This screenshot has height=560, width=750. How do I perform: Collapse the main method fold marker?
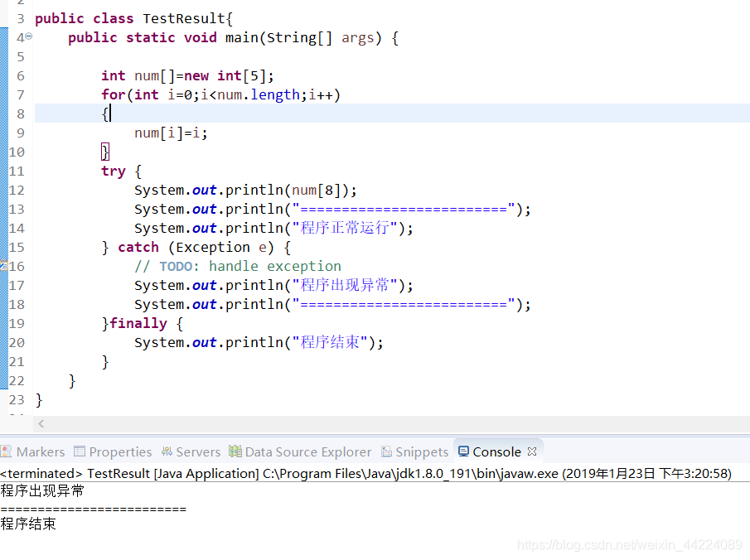click(29, 36)
